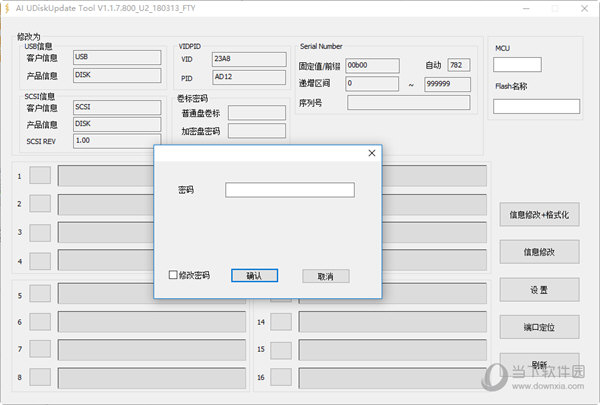Select the VID field containing 23A8
The width and height of the screenshot is (600, 405).
click(x=240, y=59)
